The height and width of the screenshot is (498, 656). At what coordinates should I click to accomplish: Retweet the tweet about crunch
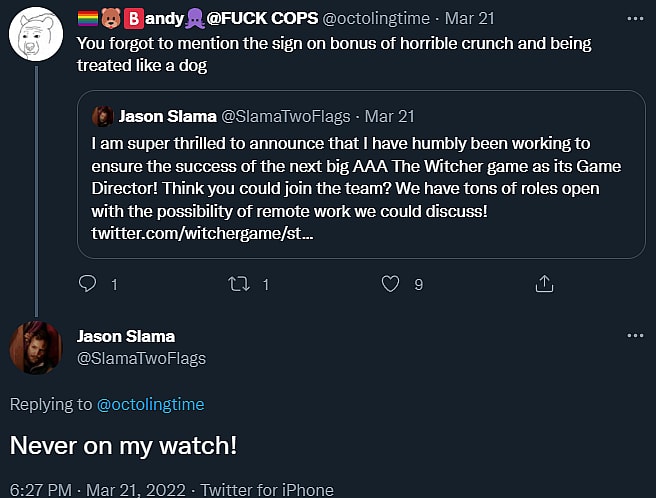pos(238,284)
